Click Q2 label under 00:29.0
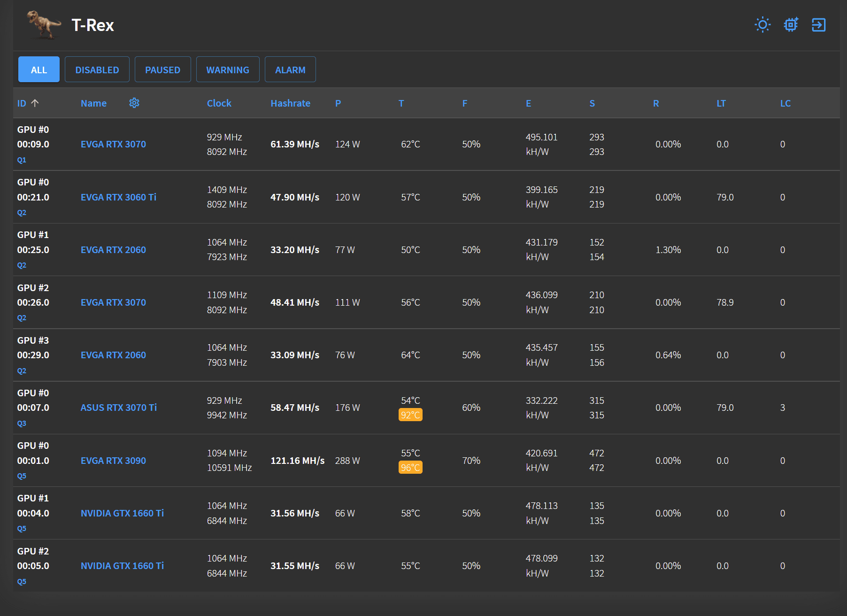 [22, 370]
